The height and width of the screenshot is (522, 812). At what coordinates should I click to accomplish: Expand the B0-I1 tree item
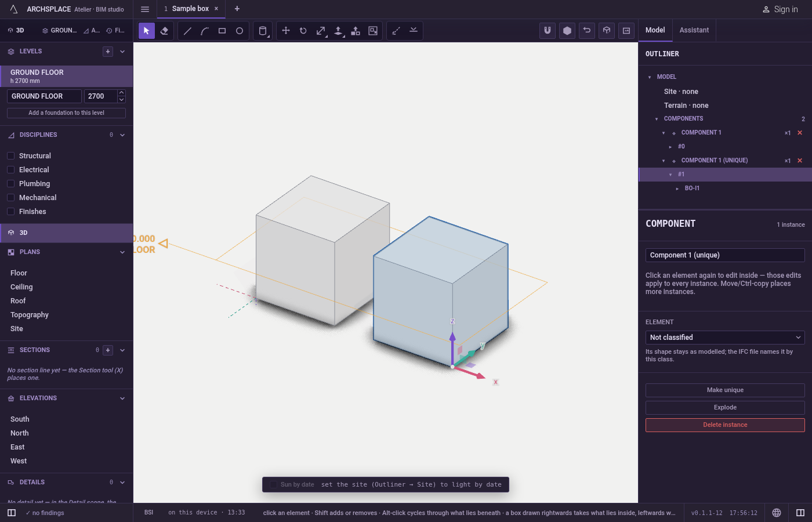click(677, 188)
